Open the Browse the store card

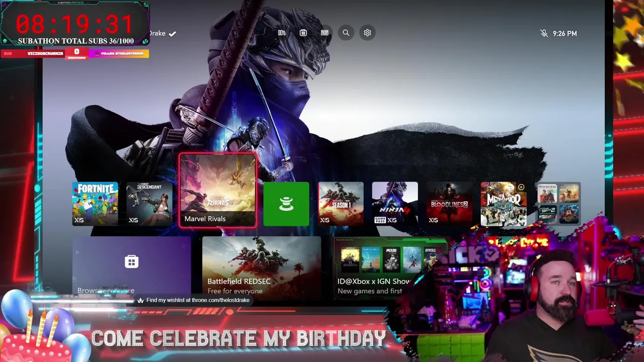(x=131, y=266)
